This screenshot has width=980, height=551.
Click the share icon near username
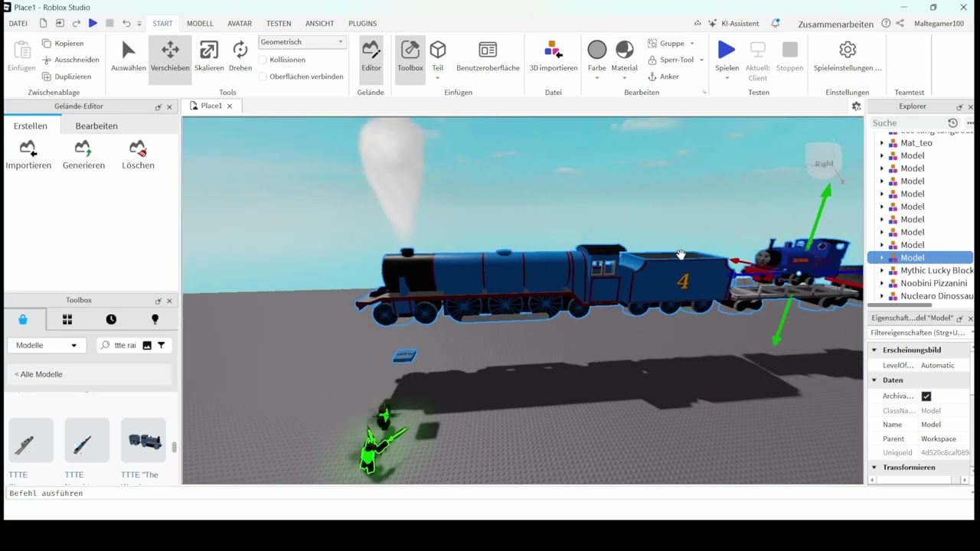click(900, 24)
